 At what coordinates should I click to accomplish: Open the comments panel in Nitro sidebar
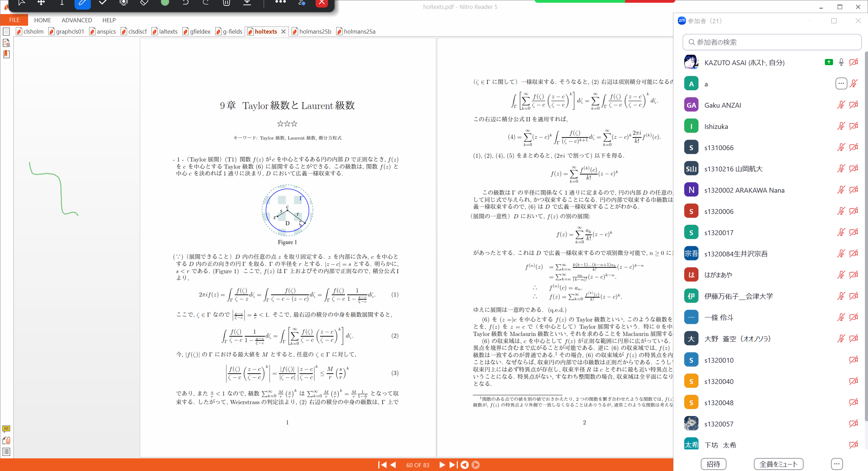pos(6,429)
